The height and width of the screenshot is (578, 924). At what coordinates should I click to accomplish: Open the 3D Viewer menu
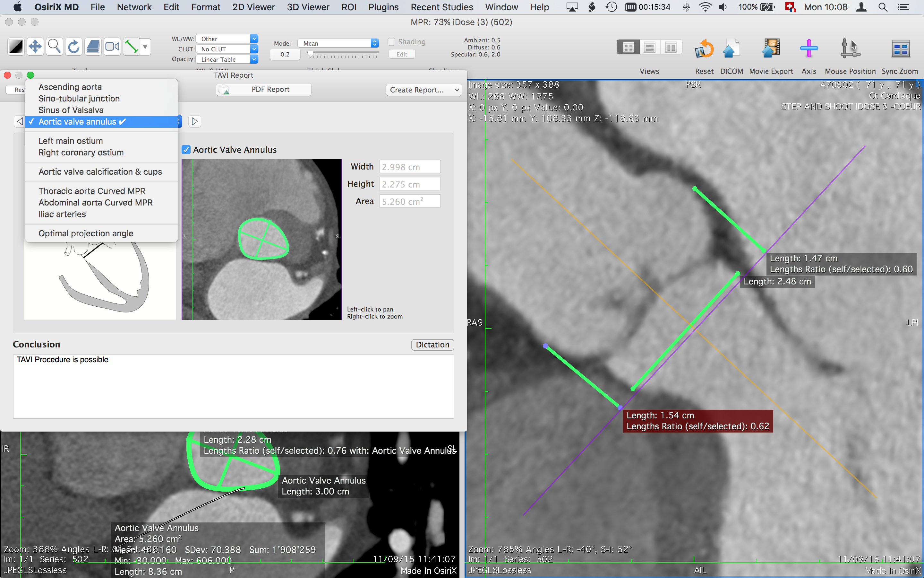(308, 7)
